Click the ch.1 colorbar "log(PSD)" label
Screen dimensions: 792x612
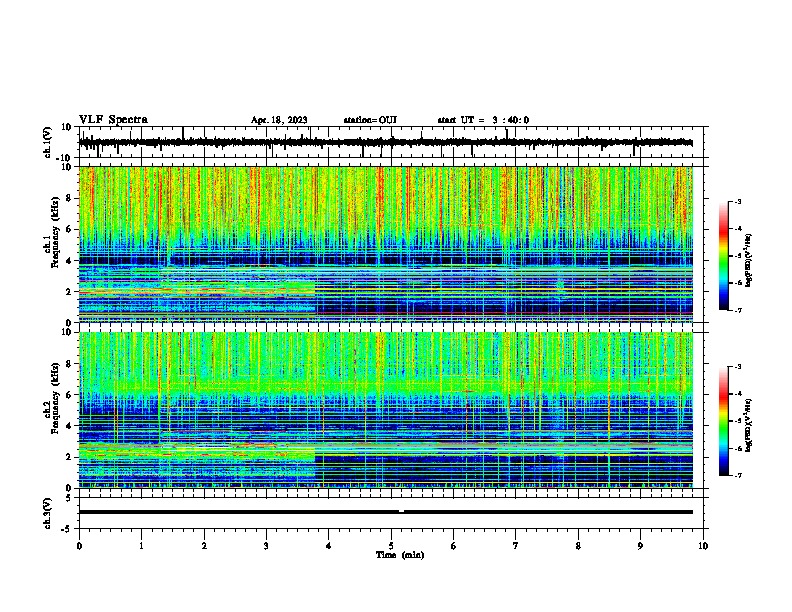point(748,260)
